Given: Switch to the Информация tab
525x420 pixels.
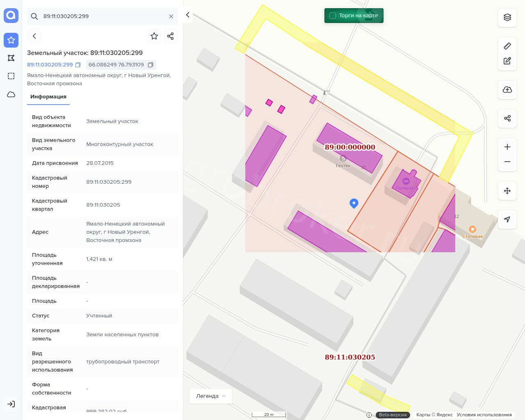Looking at the screenshot, I should (x=48, y=97).
